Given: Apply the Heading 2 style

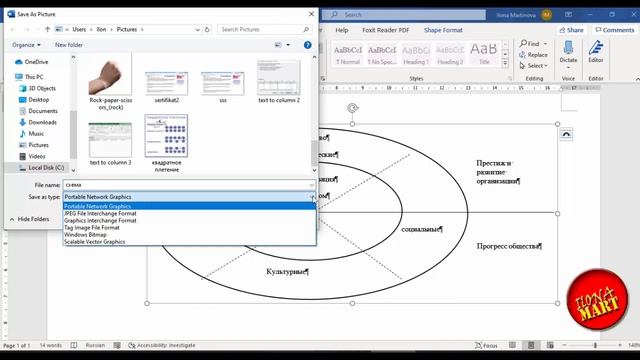Looking at the screenshot, I should 450,55.
